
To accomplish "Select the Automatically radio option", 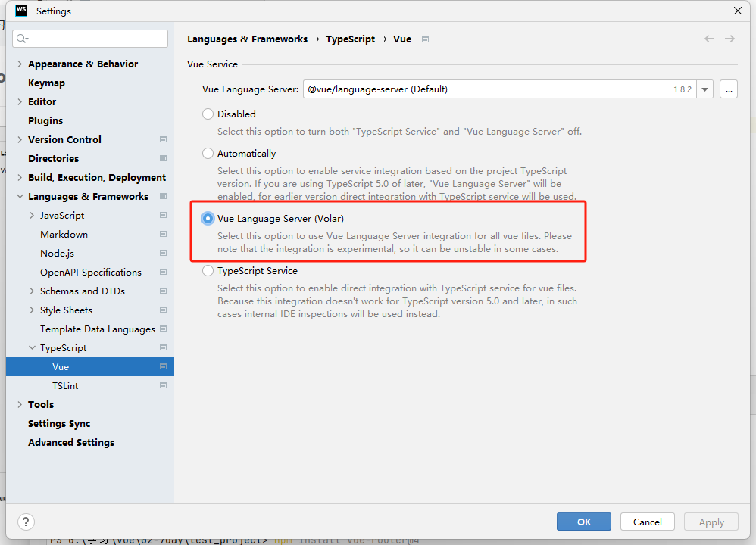I will coord(208,153).
